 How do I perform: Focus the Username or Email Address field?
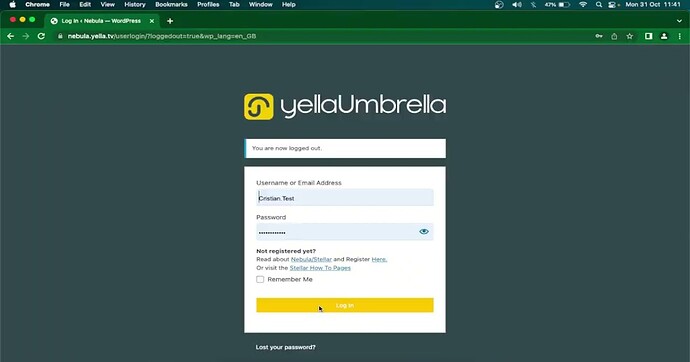pyautogui.click(x=345, y=197)
